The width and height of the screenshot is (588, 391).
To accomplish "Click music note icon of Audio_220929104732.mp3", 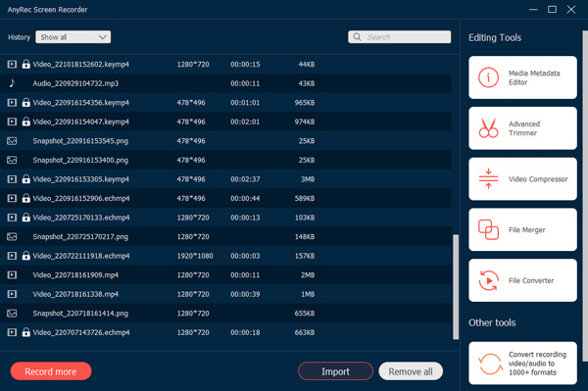I will pos(12,83).
